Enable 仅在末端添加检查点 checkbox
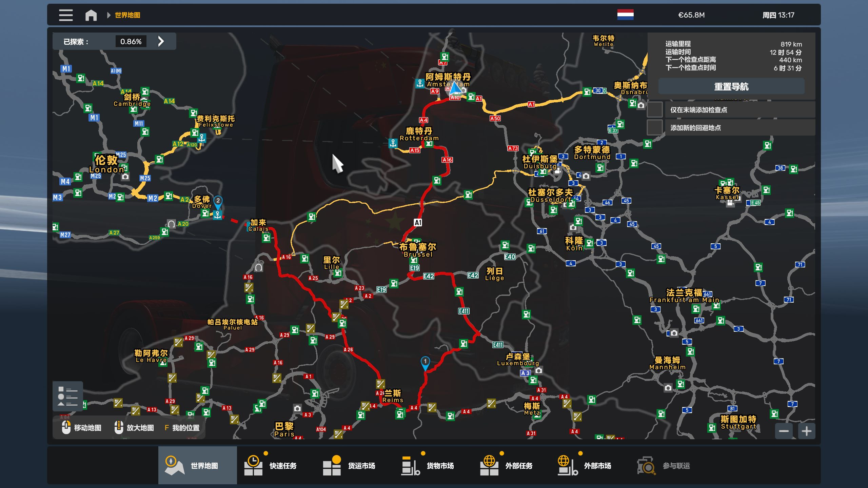Image resolution: width=868 pixels, height=488 pixels. coord(655,110)
